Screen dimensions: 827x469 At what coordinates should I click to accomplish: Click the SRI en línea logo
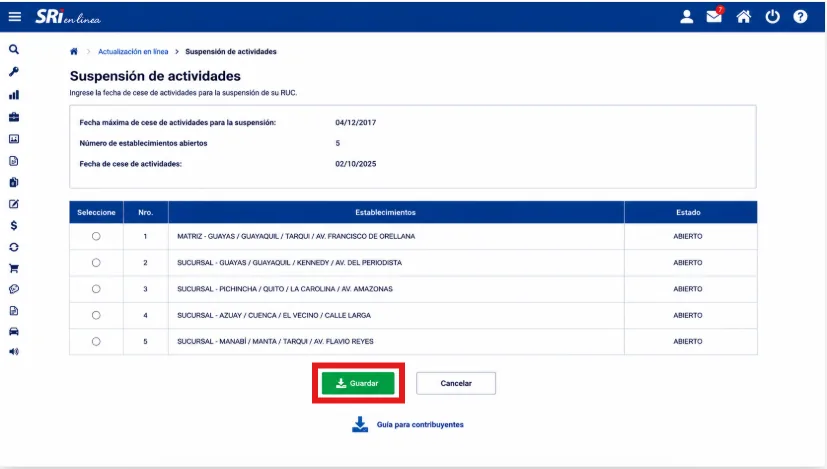pos(68,17)
